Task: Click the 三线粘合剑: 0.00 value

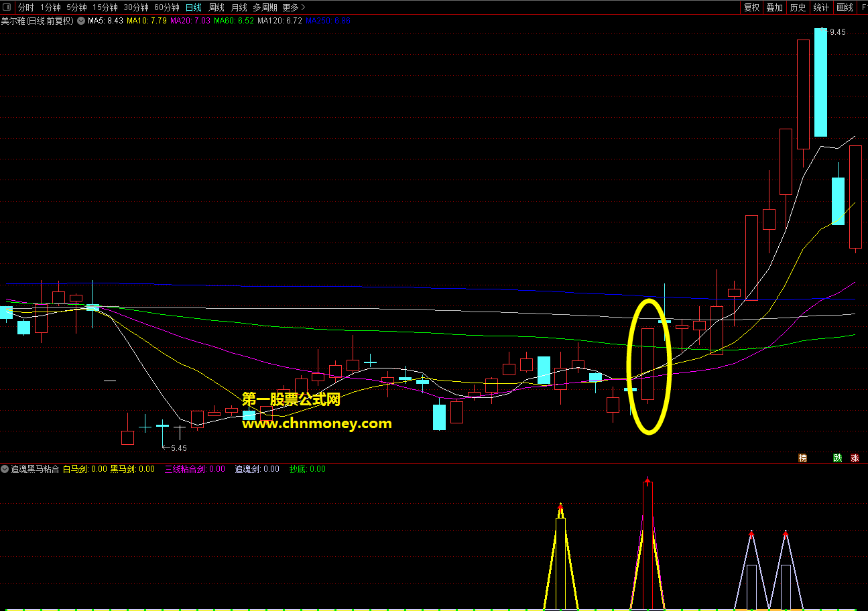Action: [x=195, y=469]
